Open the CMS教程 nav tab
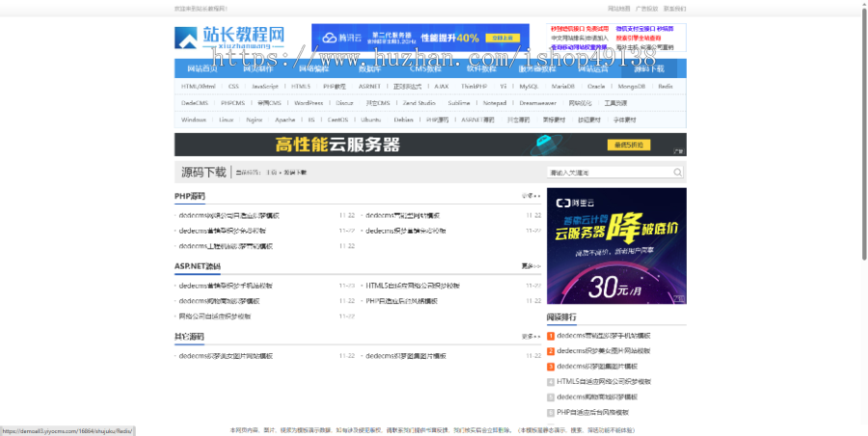 pyautogui.click(x=425, y=68)
